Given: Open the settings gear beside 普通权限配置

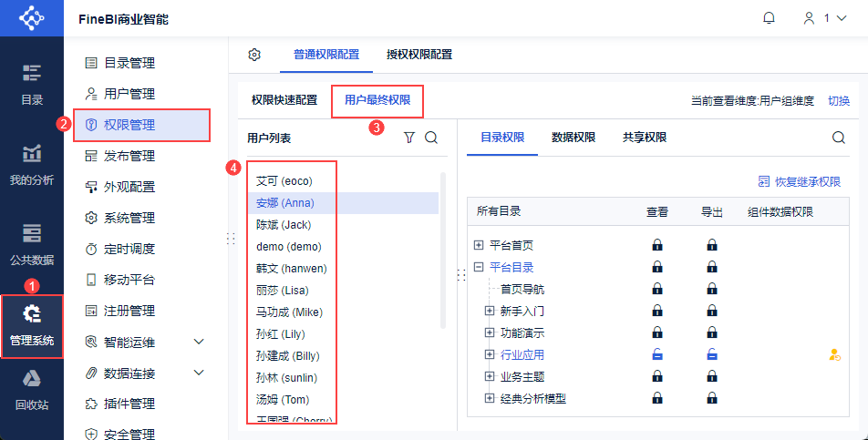Looking at the screenshot, I should (254, 55).
